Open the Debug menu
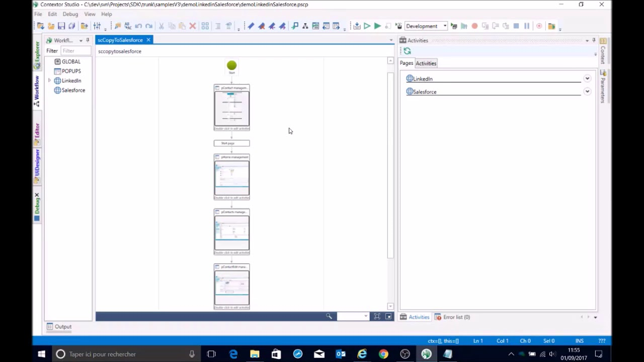This screenshot has width=644, height=362. pyautogui.click(x=70, y=14)
